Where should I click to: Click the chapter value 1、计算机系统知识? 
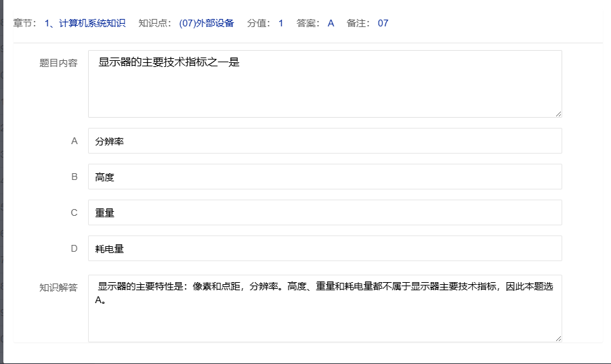pyautogui.click(x=85, y=24)
